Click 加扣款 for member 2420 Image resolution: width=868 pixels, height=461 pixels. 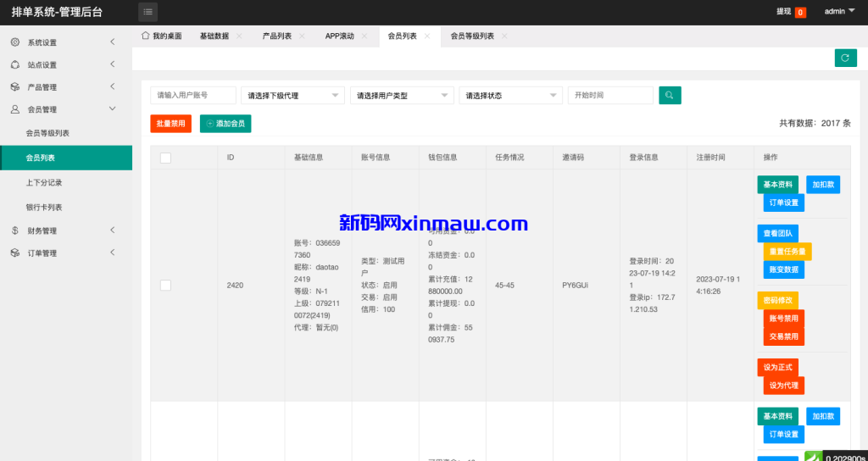point(823,185)
